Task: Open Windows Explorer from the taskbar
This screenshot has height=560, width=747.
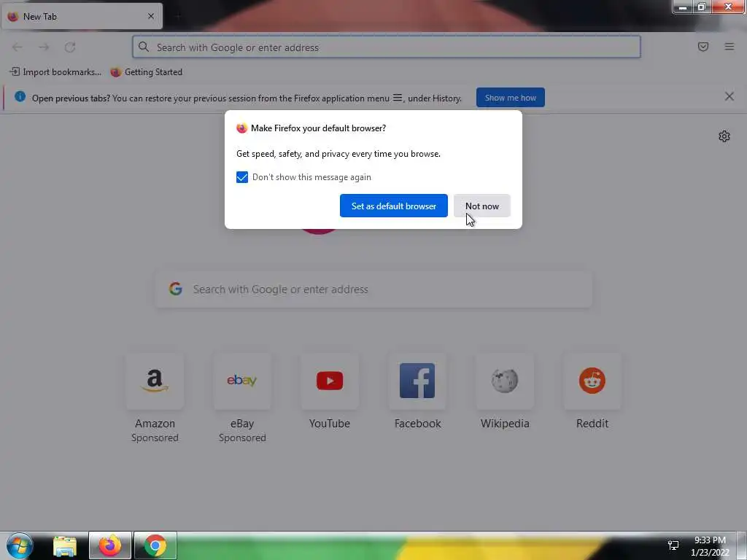Action: [65, 546]
